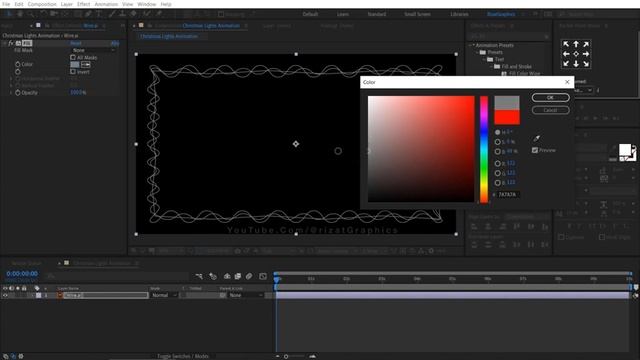Select the S saturation radio button
This screenshot has height=360, width=640.
coord(497,142)
